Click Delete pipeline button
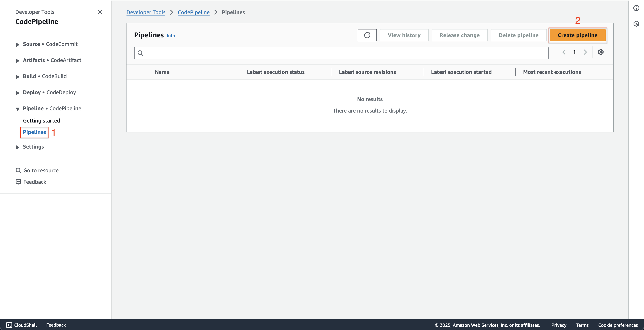The height and width of the screenshot is (330, 644). point(518,35)
